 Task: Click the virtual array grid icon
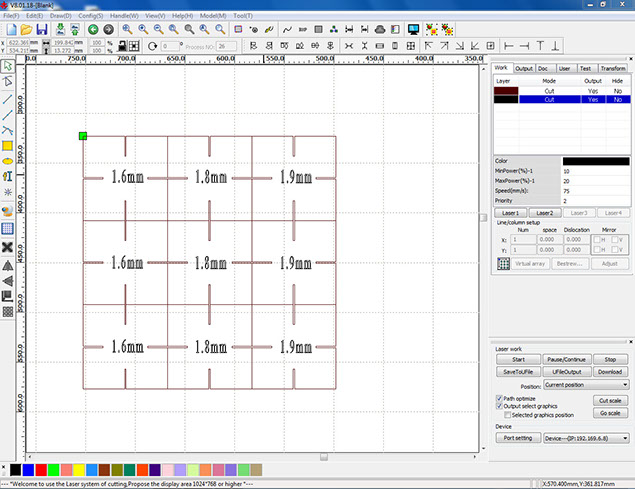point(503,264)
